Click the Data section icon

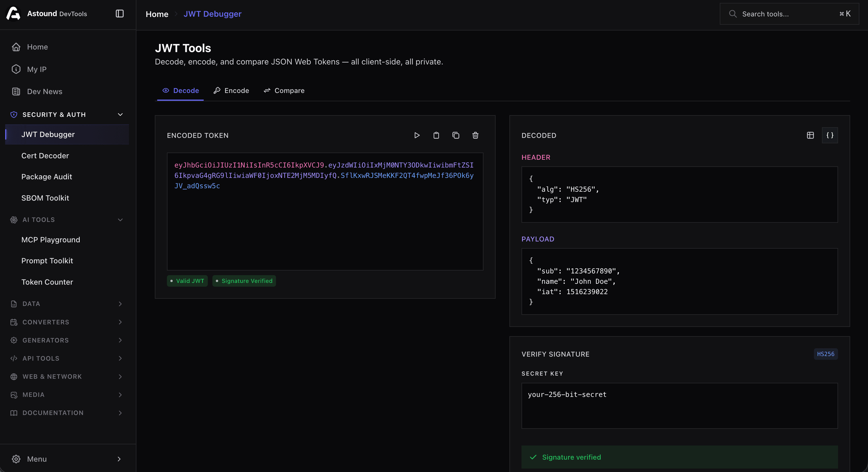pos(14,304)
